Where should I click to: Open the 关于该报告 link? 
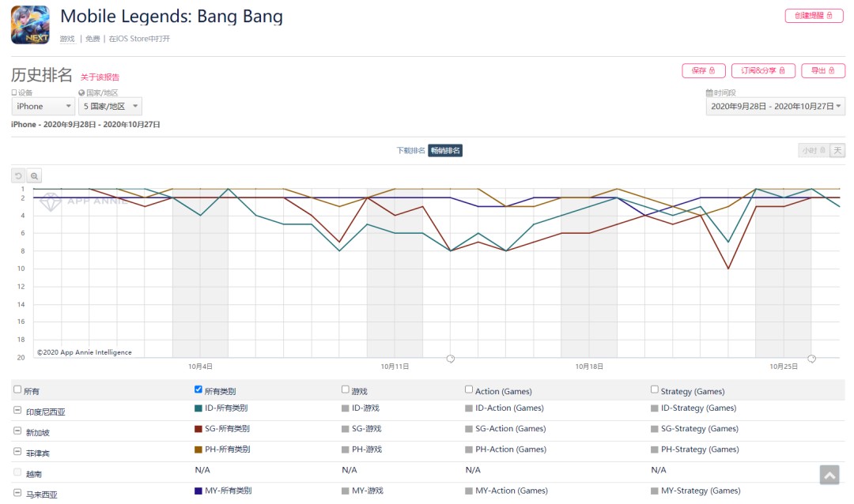[x=100, y=77]
